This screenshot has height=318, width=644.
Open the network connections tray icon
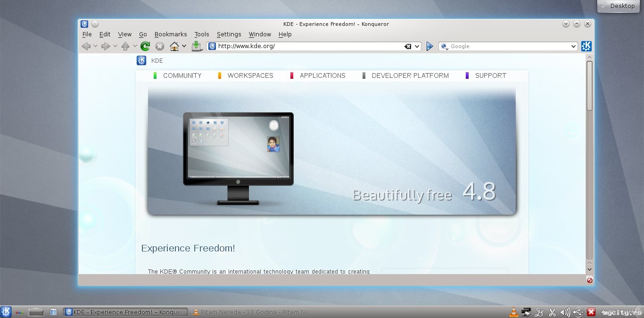(527, 312)
